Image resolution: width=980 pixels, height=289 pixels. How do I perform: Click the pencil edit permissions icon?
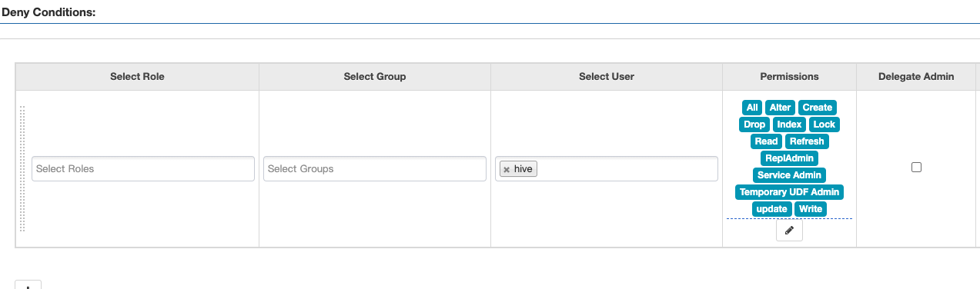[789, 231]
